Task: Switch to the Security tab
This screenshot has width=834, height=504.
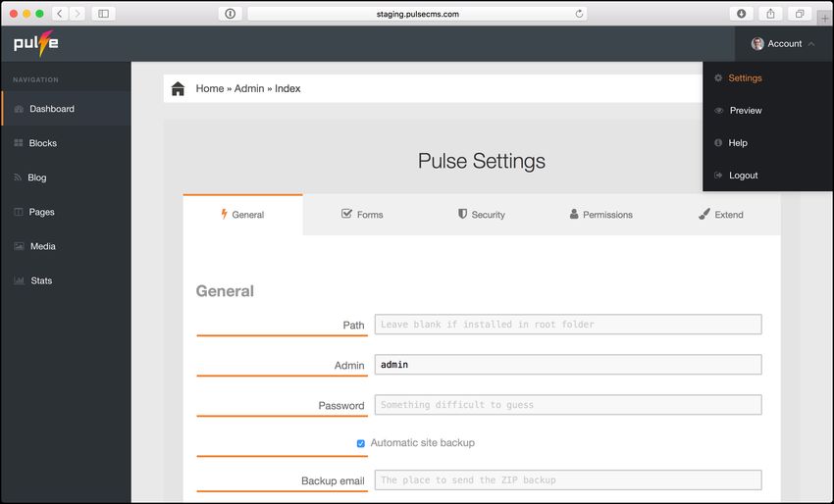Action: pyautogui.click(x=482, y=215)
